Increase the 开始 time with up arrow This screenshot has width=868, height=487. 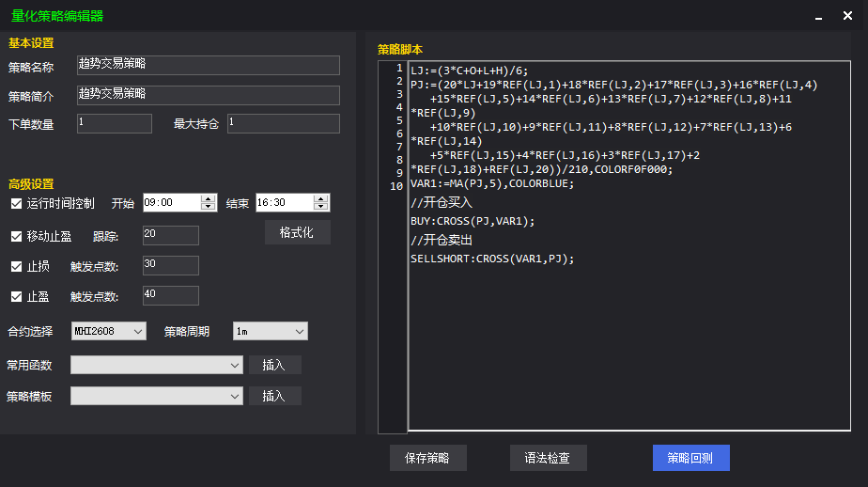tap(209, 198)
